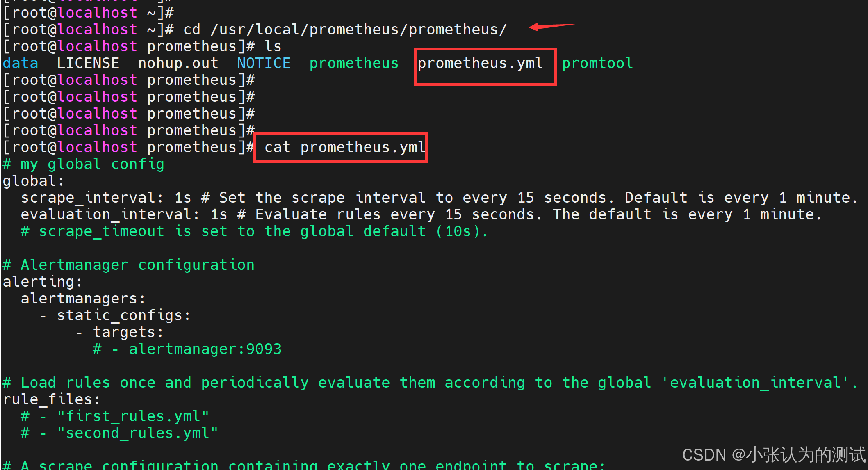Click the 'evaluation_interval: 1s' setting text
868x470 pixels.
click(124, 215)
